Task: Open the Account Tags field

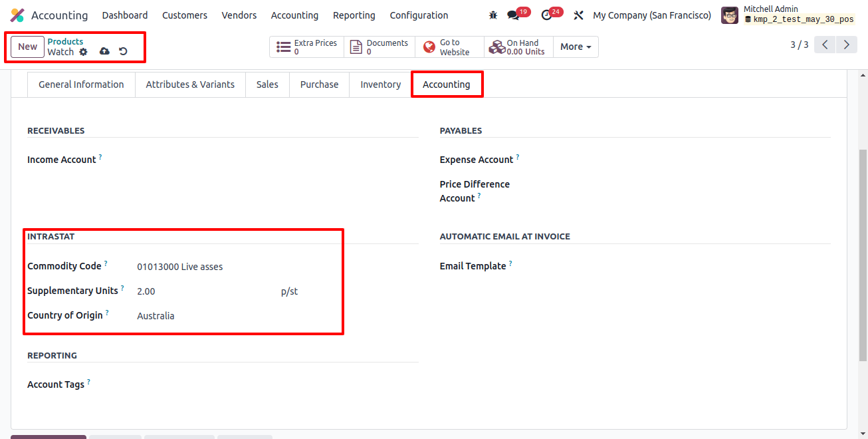Action: click(x=277, y=384)
